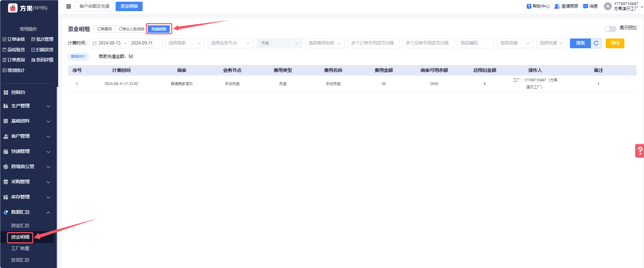Click the 方果 logo icon
This screenshot has width=644, height=268.
pos(13,8)
